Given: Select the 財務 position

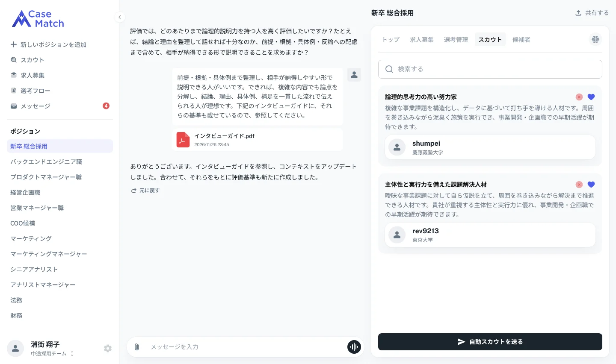Looking at the screenshot, I should tap(60, 315).
